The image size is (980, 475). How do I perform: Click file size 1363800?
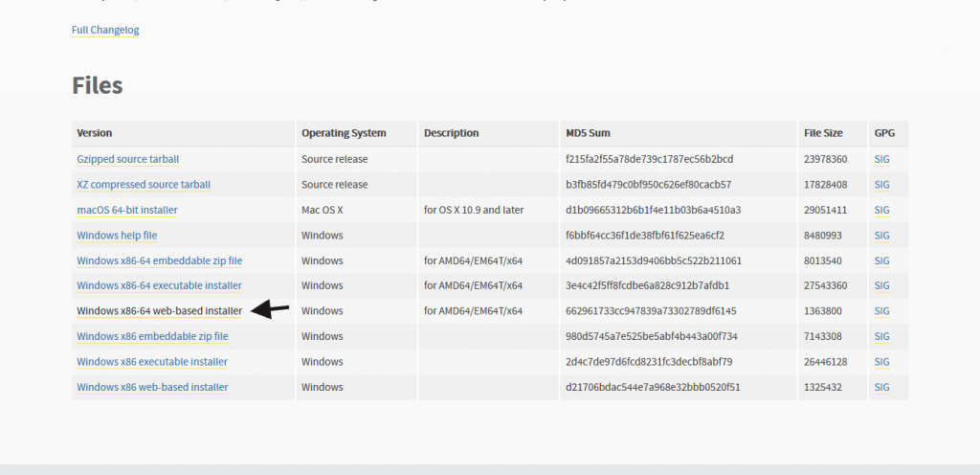pos(822,310)
